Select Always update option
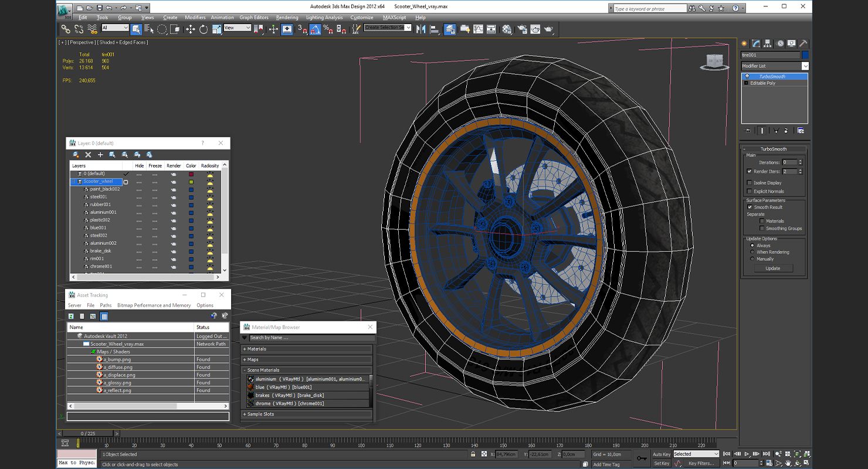Image resolution: width=868 pixels, height=469 pixels. pyautogui.click(x=752, y=246)
